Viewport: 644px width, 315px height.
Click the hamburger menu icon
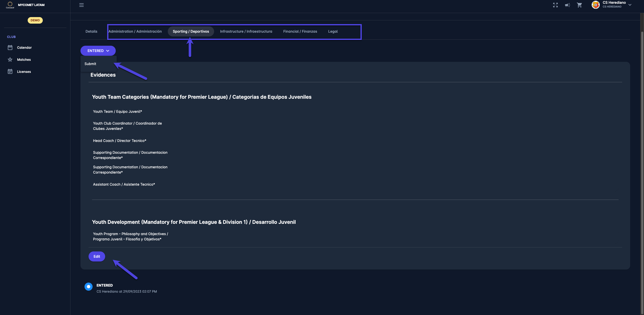[81, 5]
